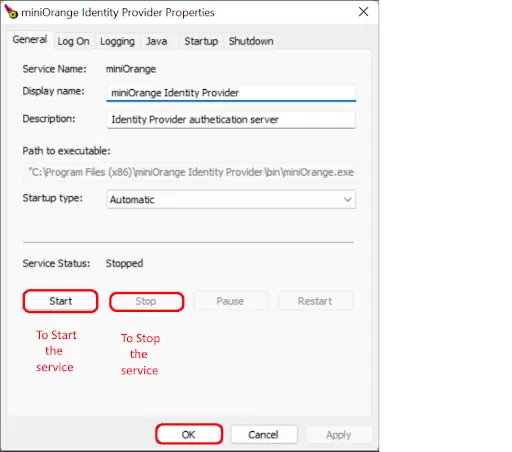Click the Stop service button
Image resolution: width=512 pixels, height=452 pixels.
coord(146,302)
